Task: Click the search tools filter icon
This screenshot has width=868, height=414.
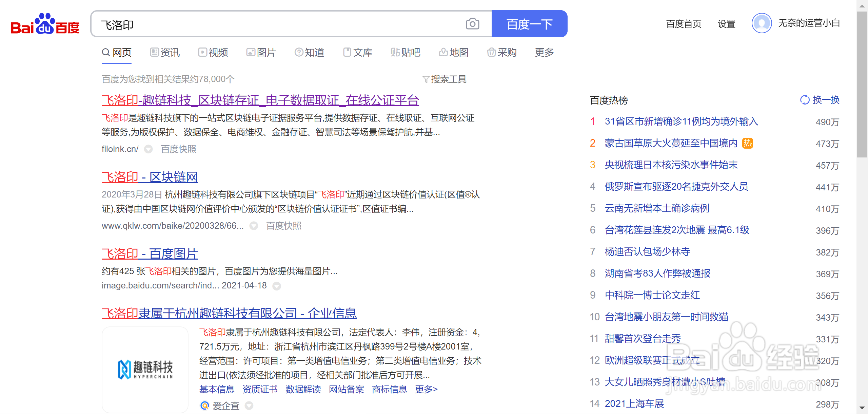Action: pyautogui.click(x=426, y=79)
